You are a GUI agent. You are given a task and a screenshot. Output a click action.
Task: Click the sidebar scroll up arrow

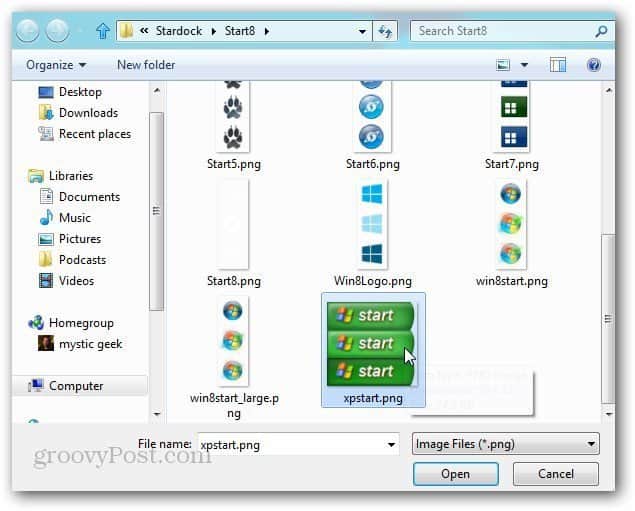click(157, 90)
